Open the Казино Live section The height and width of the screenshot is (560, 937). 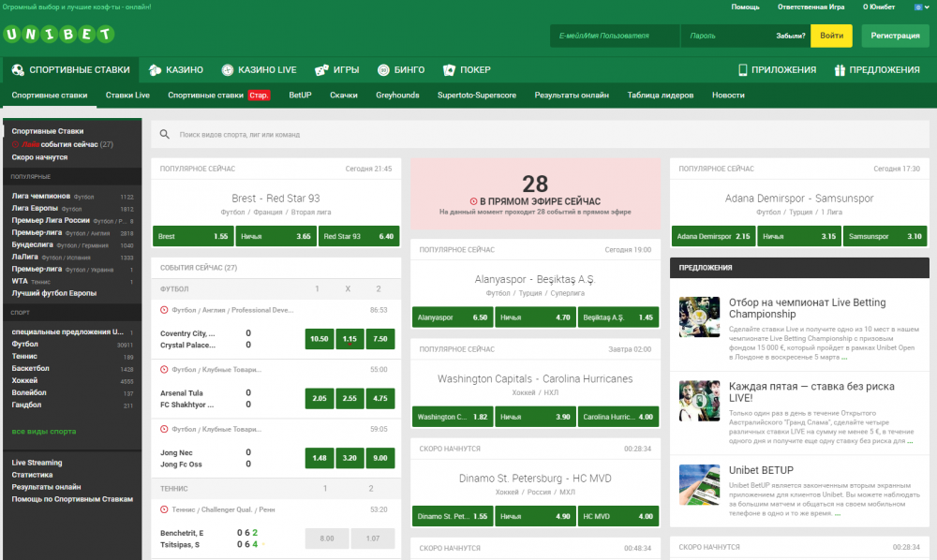(259, 70)
